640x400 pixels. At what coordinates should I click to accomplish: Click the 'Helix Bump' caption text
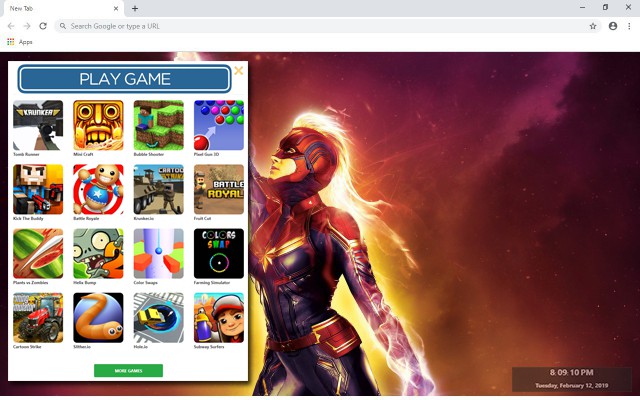(x=84, y=282)
